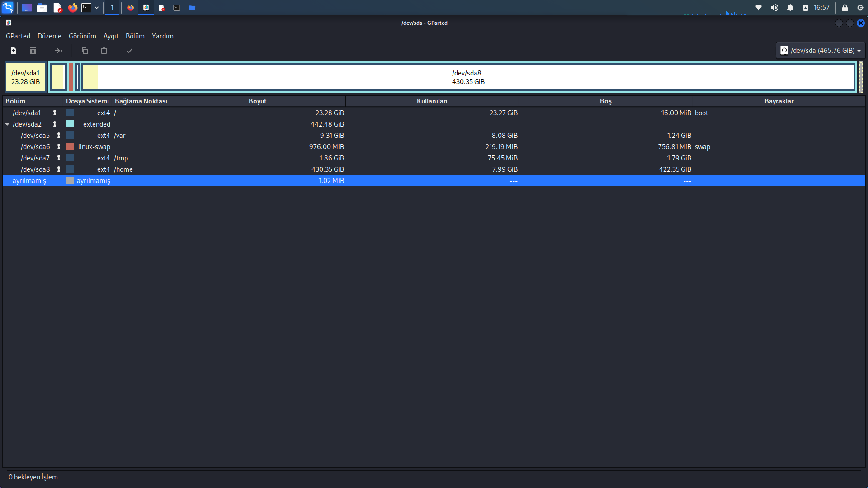Viewport: 868px width, 488px height.
Task: Select the /dev/sda7 /tmp partition row
Action: pyautogui.click(x=181, y=158)
